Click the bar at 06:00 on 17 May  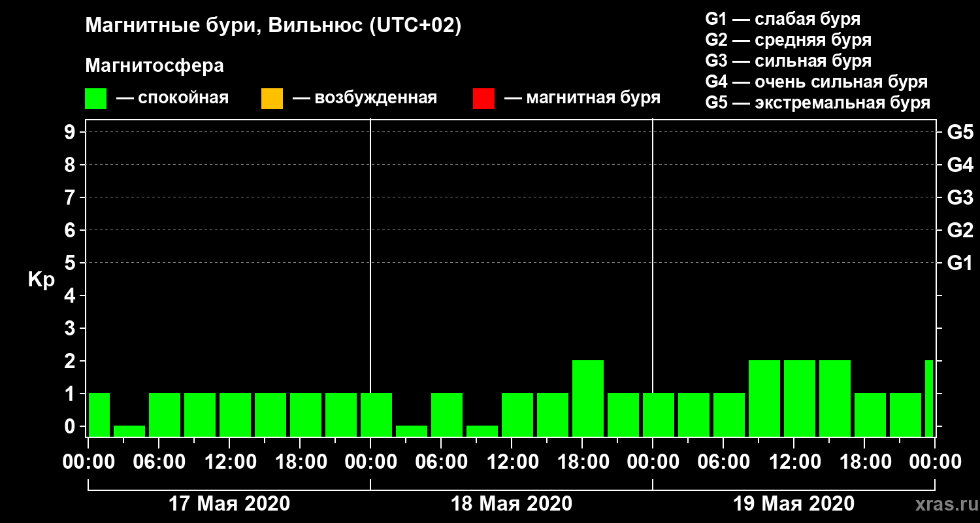click(x=165, y=414)
